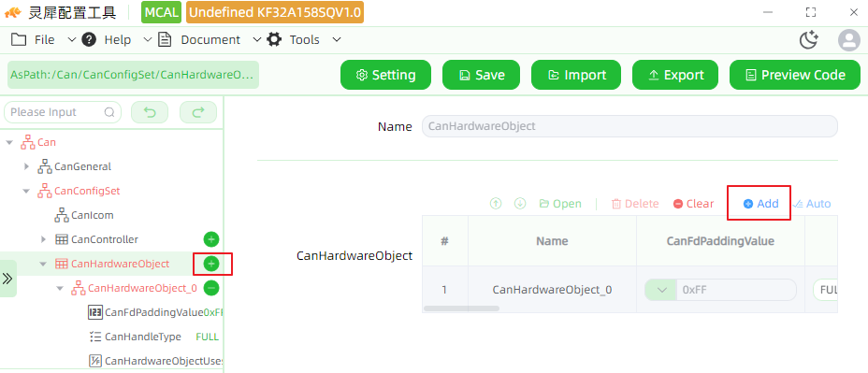The image size is (868, 373).
Task: Toggle dark mode moon icon
Action: 809,40
